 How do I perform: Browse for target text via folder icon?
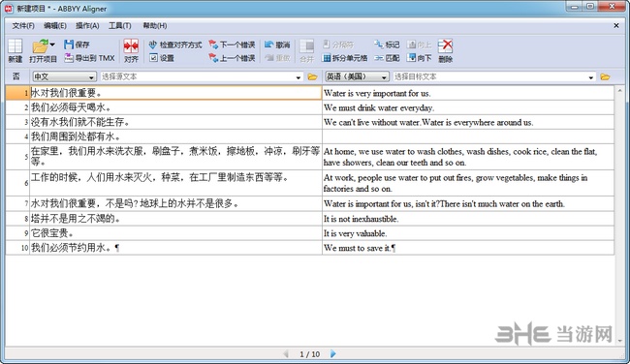tap(605, 76)
